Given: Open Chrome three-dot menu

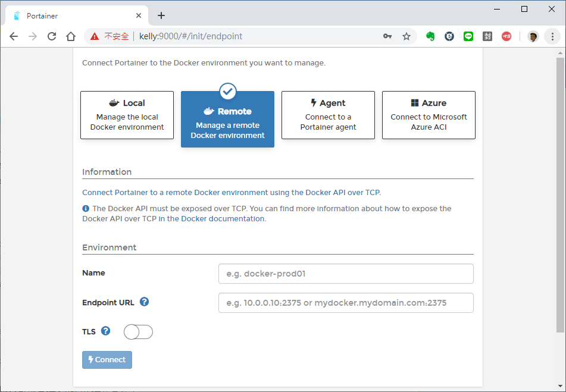Looking at the screenshot, I should click(x=552, y=36).
